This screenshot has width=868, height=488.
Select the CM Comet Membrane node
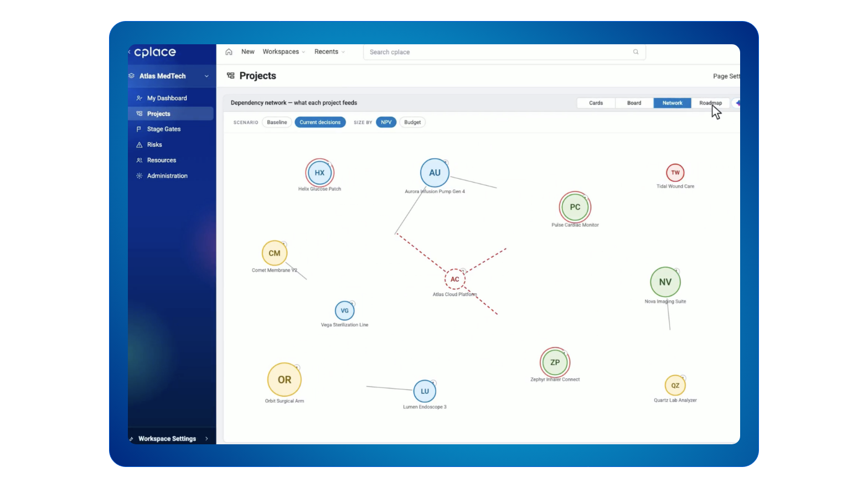point(275,253)
